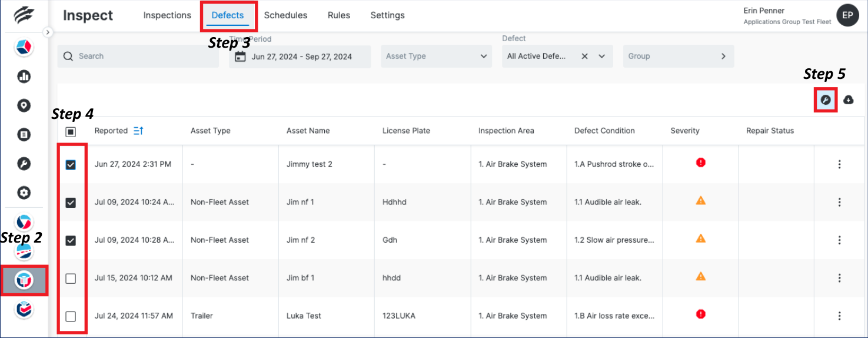Click the wrench repair icon above the table
This screenshot has height=338, width=868.
[x=825, y=100]
